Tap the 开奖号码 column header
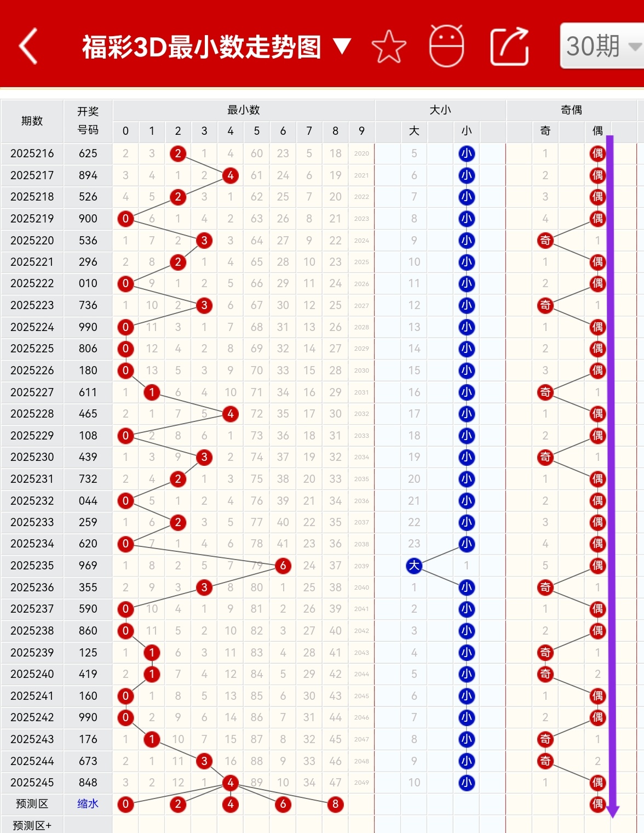Screen dimensions: 644x833 tap(88, 121)
